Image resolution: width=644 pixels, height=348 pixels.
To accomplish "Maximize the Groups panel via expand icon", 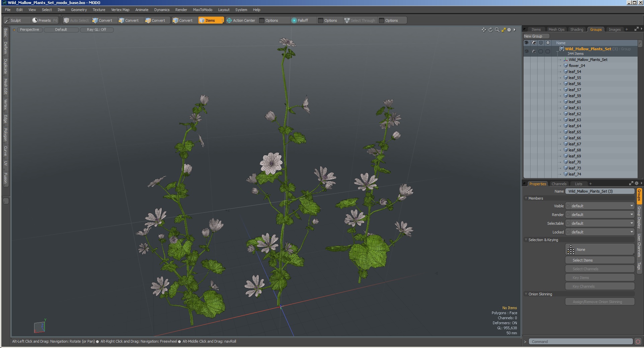I will pyautogui.click(x=636, y=29).
